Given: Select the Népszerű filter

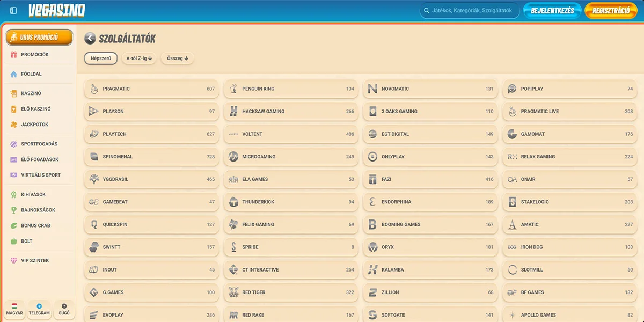Looking at the screenshot, I should (x=101, y=58).
